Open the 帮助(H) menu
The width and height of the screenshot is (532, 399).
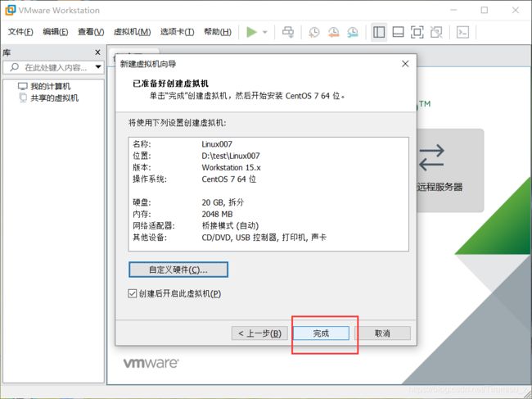(218, 32)
